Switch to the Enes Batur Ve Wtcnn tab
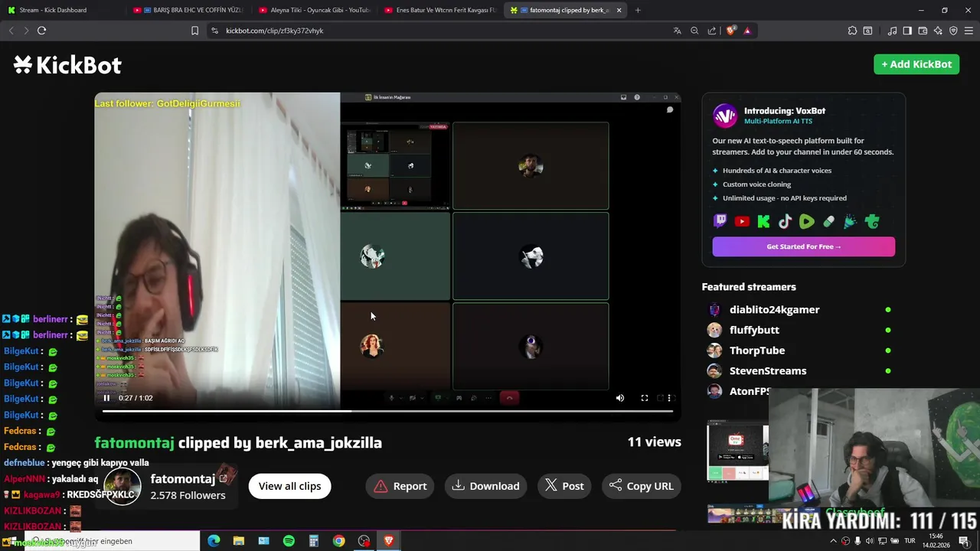This screenshot has width=980, height=551. (439, 10)
